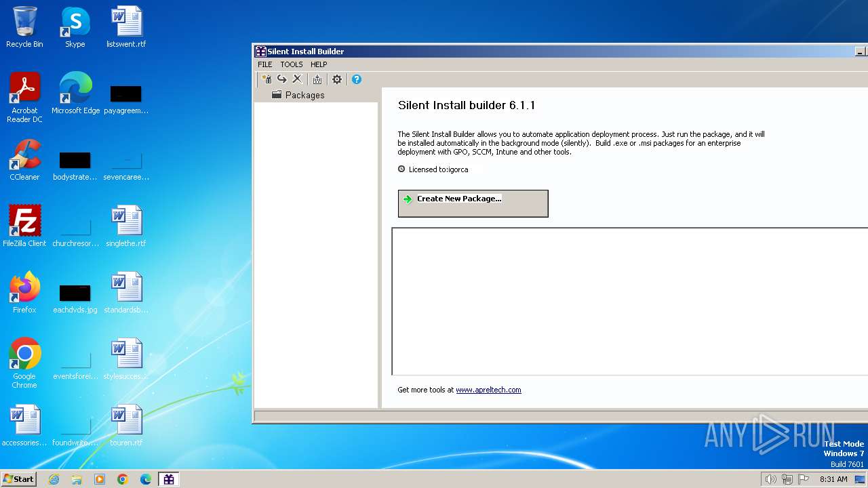
Task: Minimize the Silent Install Builder window
Action: (x=860, y=52)
